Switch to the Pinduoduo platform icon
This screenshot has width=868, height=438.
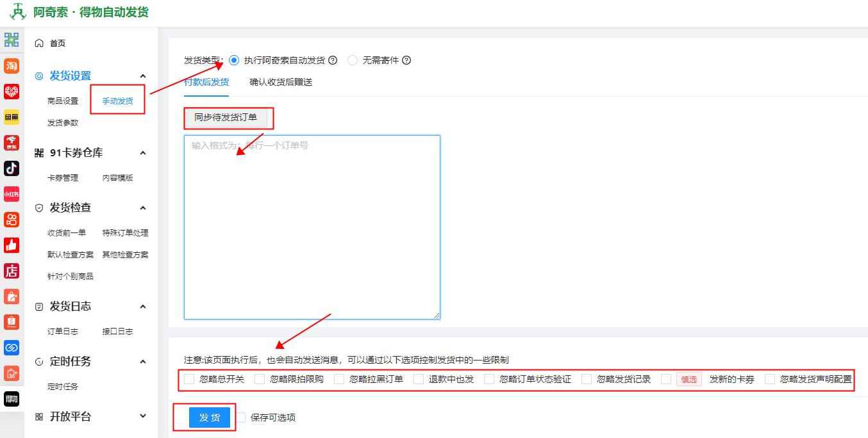[x=12, y=92]
